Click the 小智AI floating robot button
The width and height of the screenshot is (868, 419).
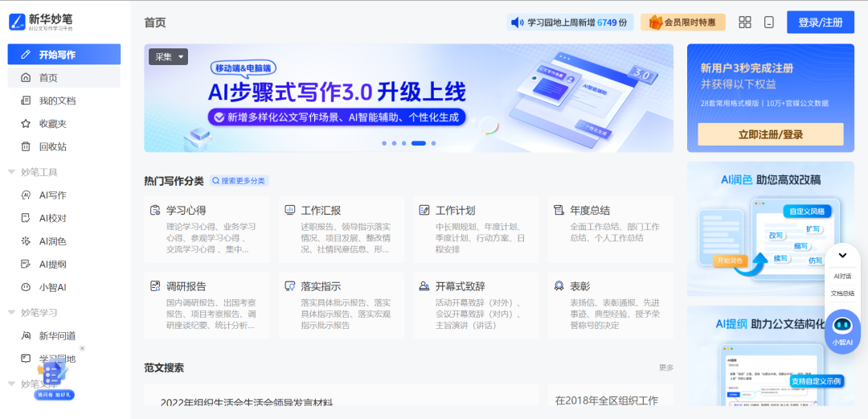[x=842, y=331]
